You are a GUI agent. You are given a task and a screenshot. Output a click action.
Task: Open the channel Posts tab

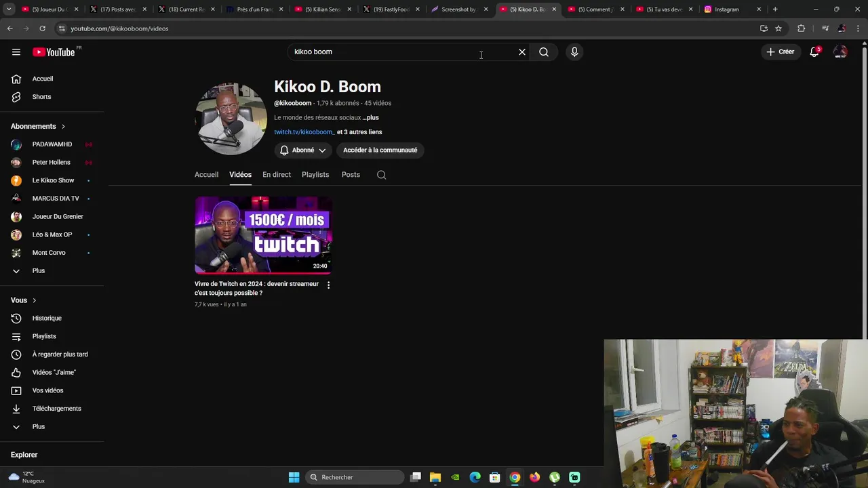(x=351, y=175)
